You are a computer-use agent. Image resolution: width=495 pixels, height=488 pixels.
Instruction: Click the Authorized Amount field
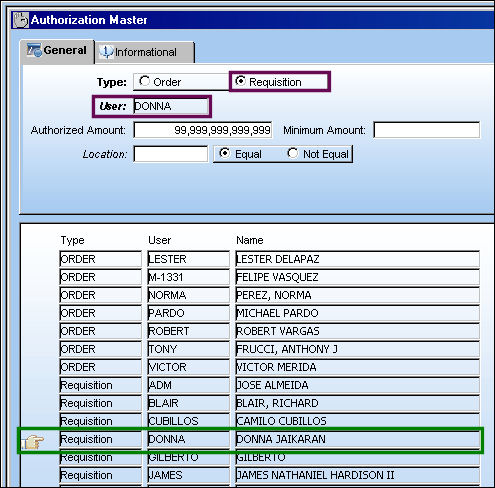203,130
